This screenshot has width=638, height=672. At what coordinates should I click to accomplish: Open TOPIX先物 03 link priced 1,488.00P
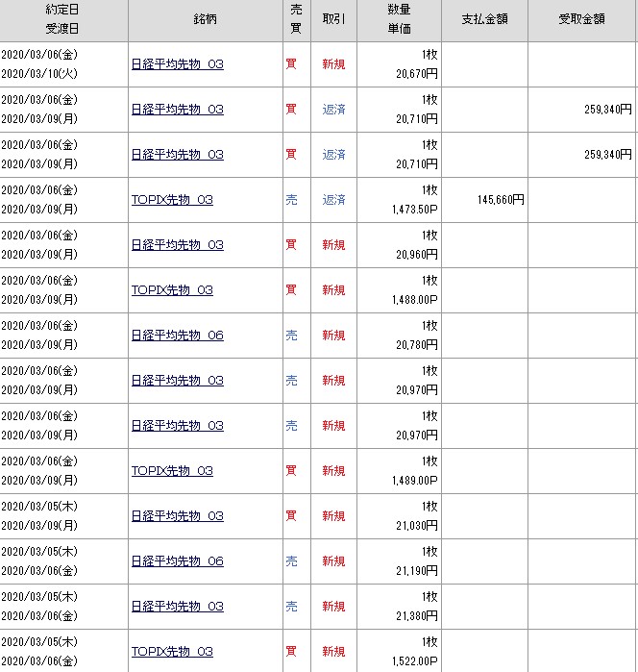click(172, 290)
